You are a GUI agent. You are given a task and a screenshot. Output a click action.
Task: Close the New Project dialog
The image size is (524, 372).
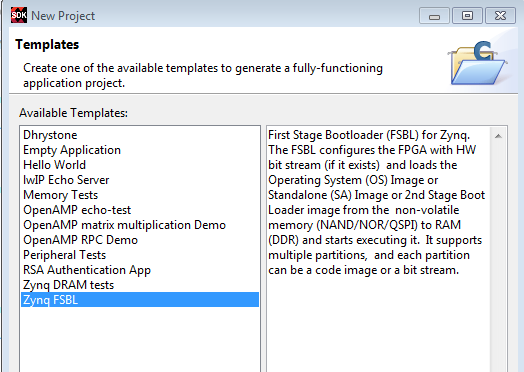(x=500, y=16)
